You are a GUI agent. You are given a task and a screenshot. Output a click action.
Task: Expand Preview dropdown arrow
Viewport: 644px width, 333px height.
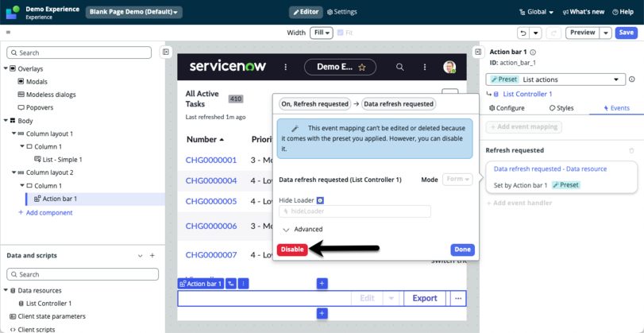click(x=606, y=33)
